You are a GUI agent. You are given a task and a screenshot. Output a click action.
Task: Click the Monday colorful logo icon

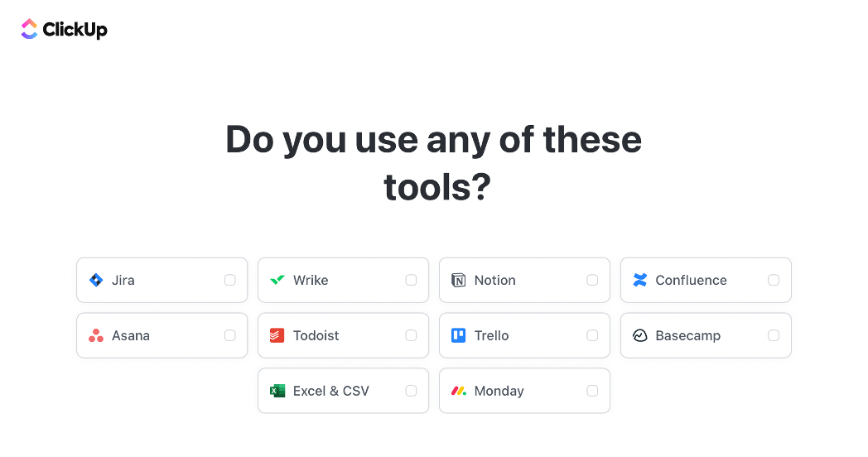click(458, 391)
